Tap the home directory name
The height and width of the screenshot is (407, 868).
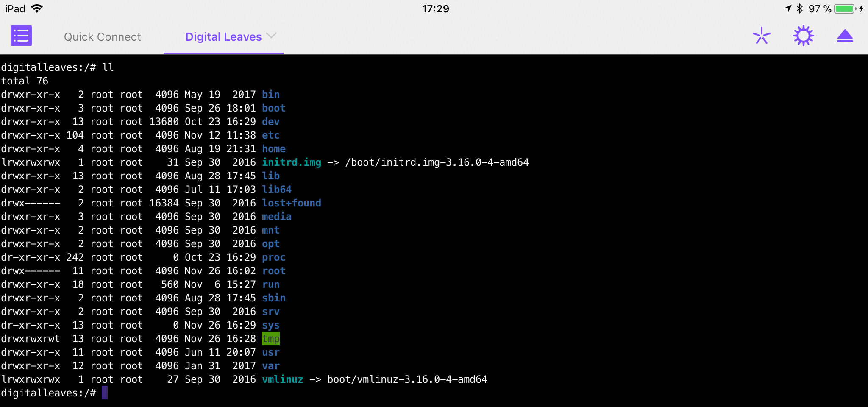(x=274, y=149)
